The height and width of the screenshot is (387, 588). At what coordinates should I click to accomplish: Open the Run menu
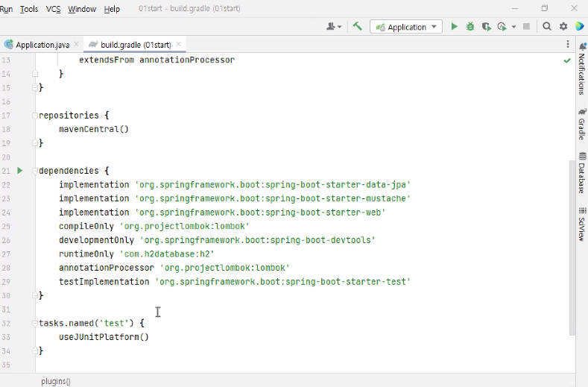click(x=6, y=9)
